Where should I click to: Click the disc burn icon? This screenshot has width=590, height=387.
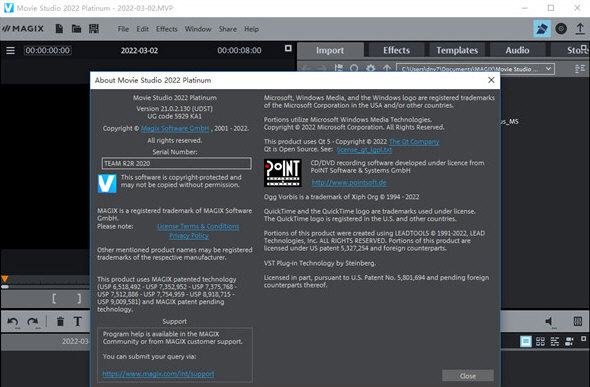coord(561,29)
